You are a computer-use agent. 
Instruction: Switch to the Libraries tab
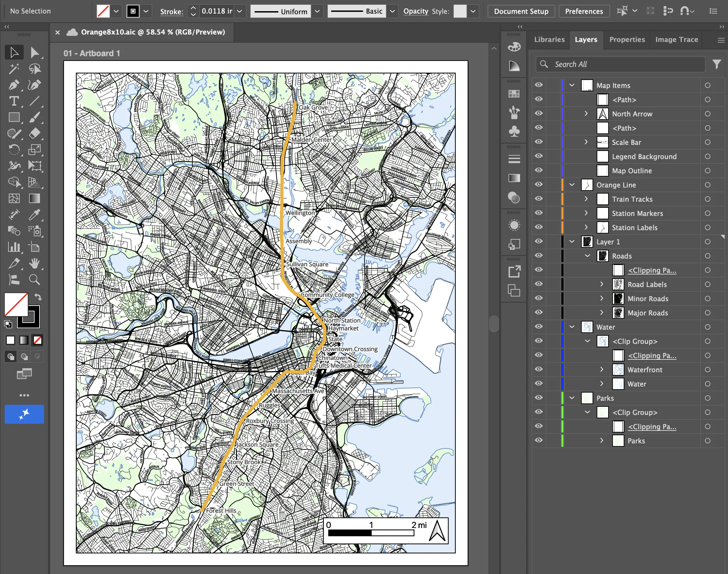click(x=549, y=40)
